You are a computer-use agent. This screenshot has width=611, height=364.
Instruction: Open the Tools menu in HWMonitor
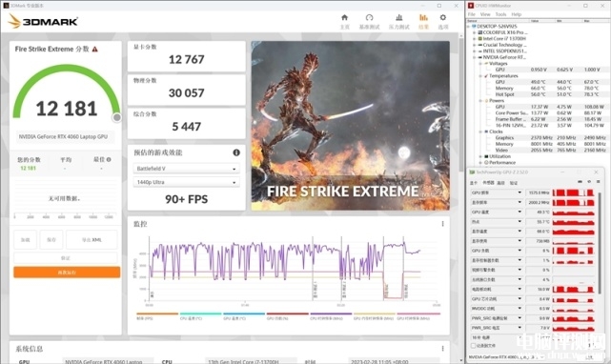pyautogui.click(x=500, y=14)
